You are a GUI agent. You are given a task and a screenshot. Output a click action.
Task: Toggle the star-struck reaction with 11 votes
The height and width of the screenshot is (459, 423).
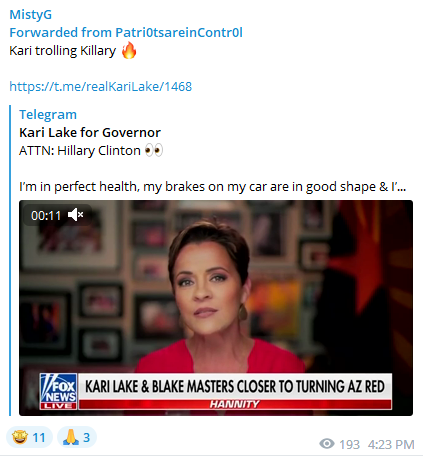[29, 437]
